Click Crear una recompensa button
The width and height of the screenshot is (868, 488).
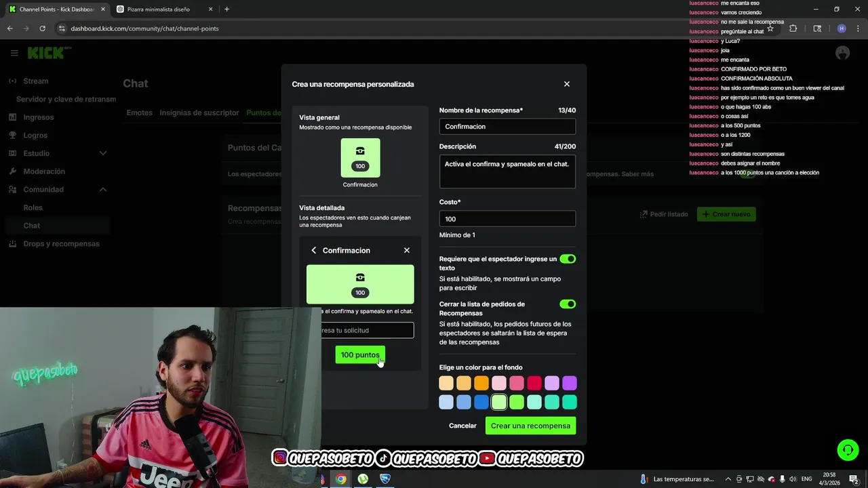click(x=530, y=426)
